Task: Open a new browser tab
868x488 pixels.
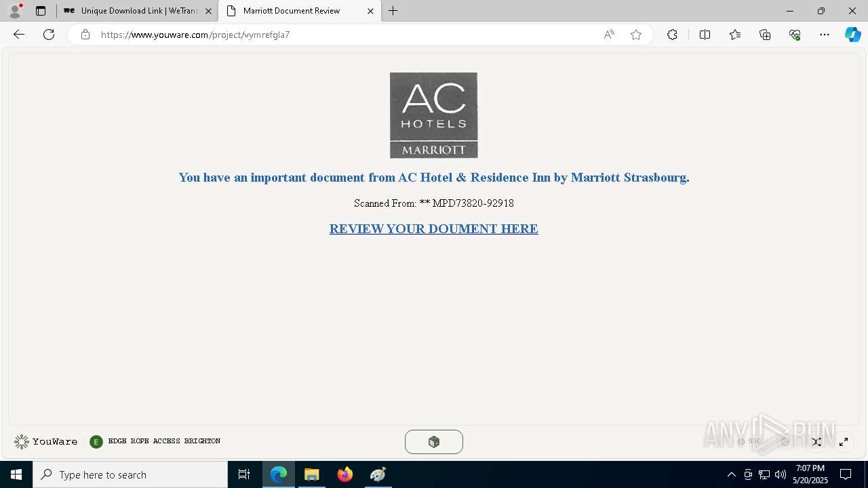Action: pyautogui.click(x=393, y=11)
